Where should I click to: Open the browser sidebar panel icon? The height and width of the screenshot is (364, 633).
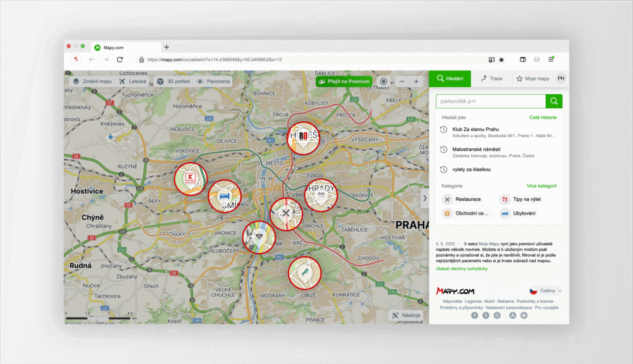[523, 59]
